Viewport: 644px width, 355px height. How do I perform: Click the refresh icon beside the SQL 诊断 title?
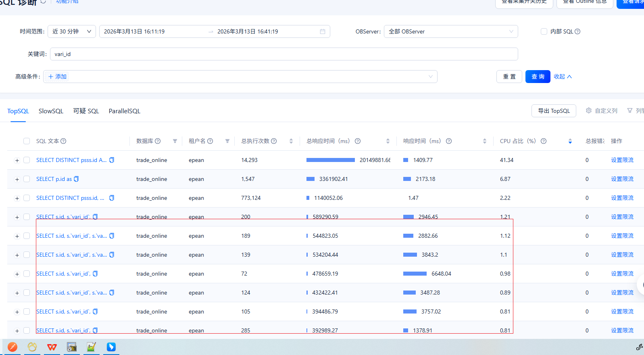pos(44,2)
